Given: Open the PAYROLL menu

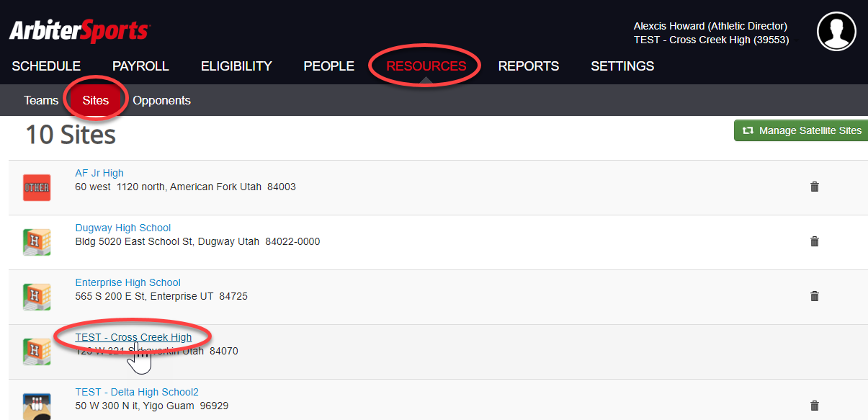Looking at the screenshot, I should point(140,66).
